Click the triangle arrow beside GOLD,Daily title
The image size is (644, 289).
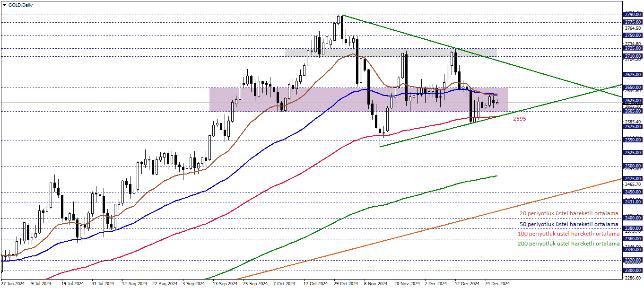4,4
